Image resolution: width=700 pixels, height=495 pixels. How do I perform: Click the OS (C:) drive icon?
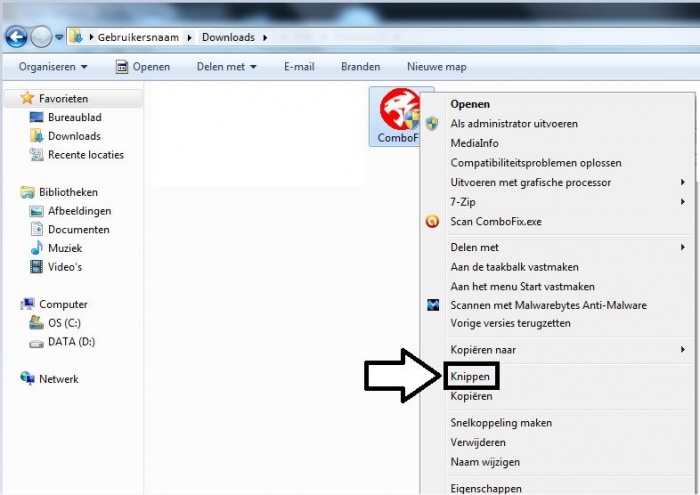tap(36, 322)
